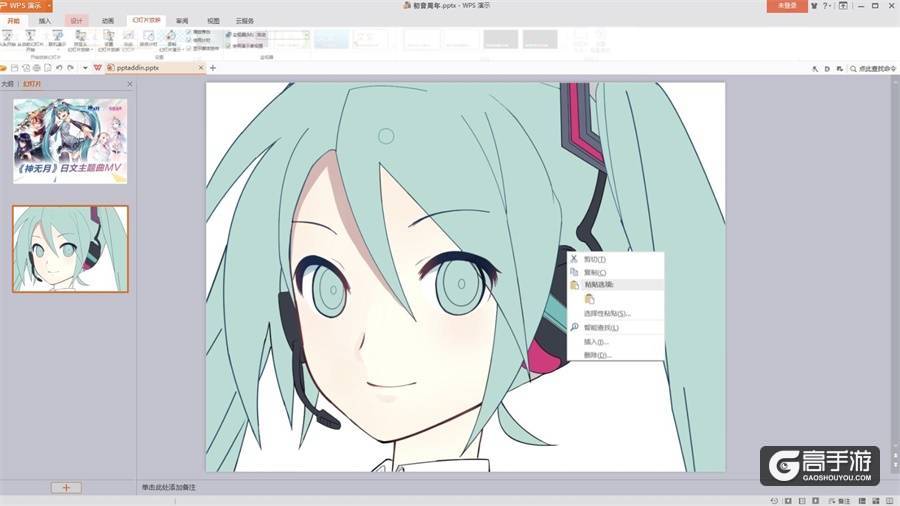The image size is (900, 506).
Task: Choose 剪切(T) from the context menu
Action: point(615,259)
